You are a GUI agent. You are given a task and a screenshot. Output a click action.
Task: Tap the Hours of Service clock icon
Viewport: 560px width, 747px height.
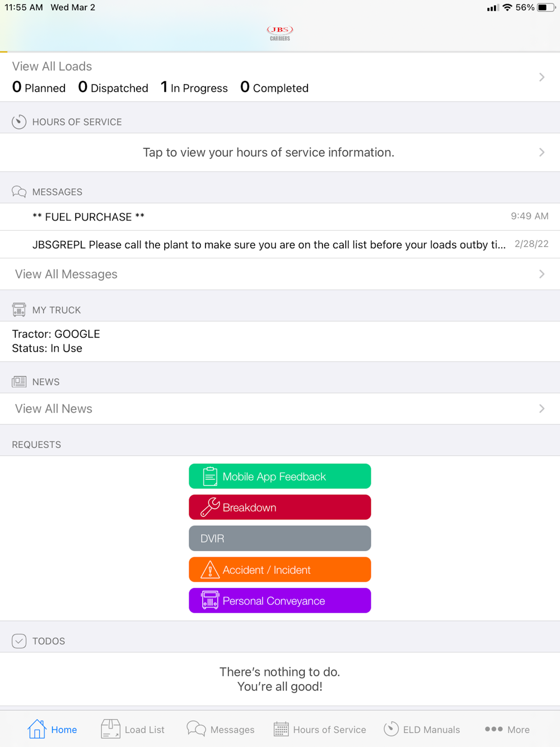click(19, 122)
